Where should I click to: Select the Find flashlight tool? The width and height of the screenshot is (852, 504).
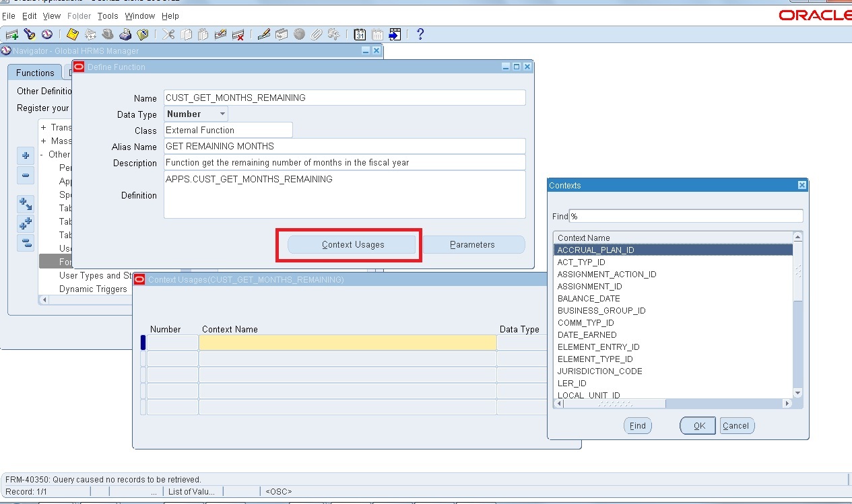[30, 34]
